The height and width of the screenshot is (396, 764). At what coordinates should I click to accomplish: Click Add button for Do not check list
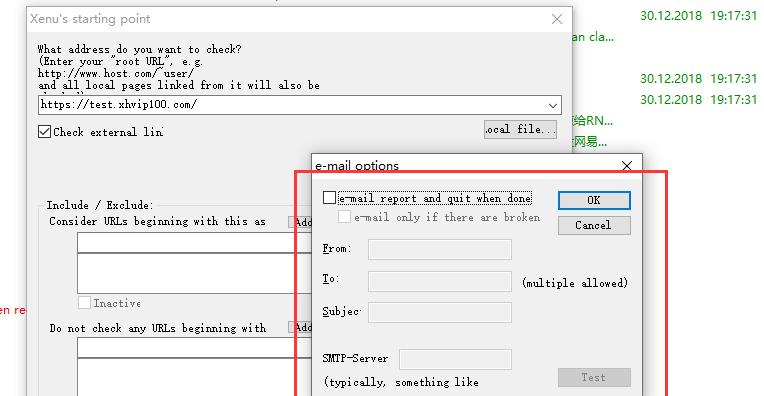pos(300,327)
